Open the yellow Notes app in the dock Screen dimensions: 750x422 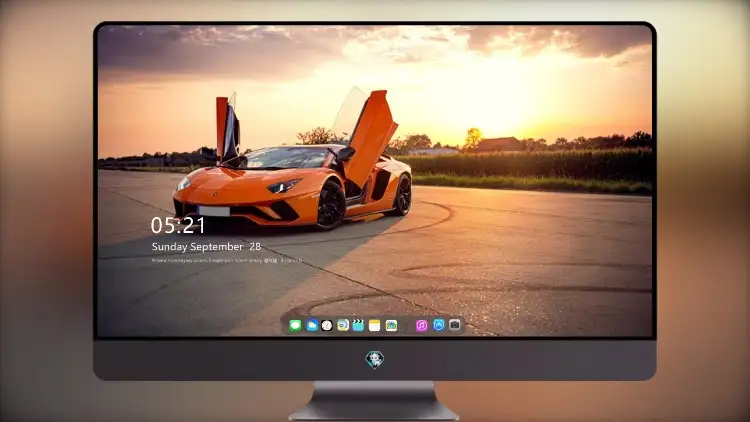coord(375,326)
